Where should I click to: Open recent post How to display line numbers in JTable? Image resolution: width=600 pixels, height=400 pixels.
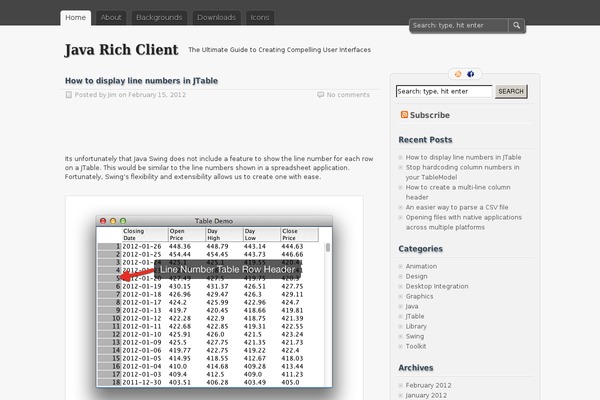coord(463,157)
